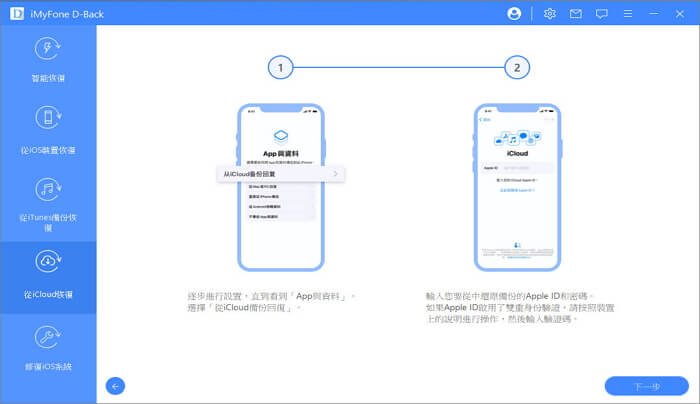The height and width of the screenshot is (404, 700).
Task: Click the step 1 circle indicator
Action: pos(282,68)
